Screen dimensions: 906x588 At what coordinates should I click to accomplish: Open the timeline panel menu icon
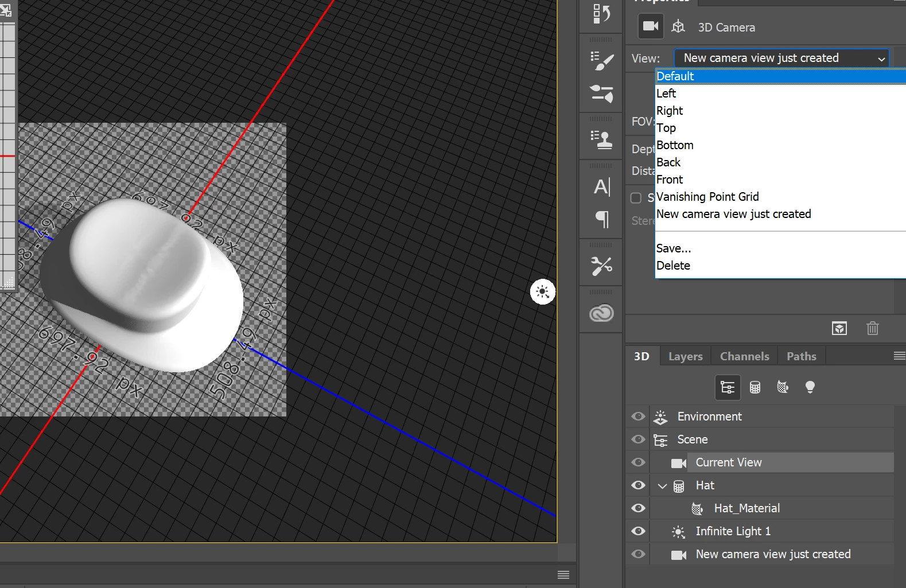(563, 575)
